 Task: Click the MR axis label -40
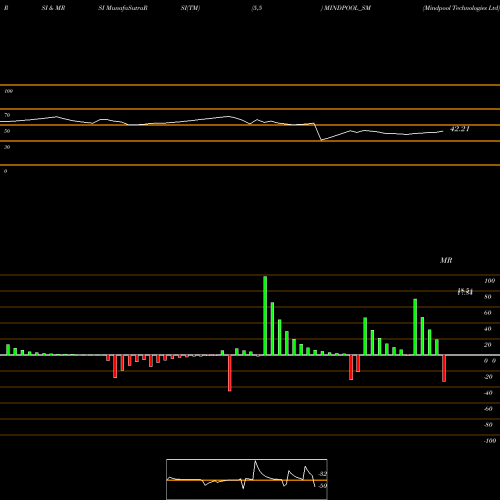click(488, 393)
